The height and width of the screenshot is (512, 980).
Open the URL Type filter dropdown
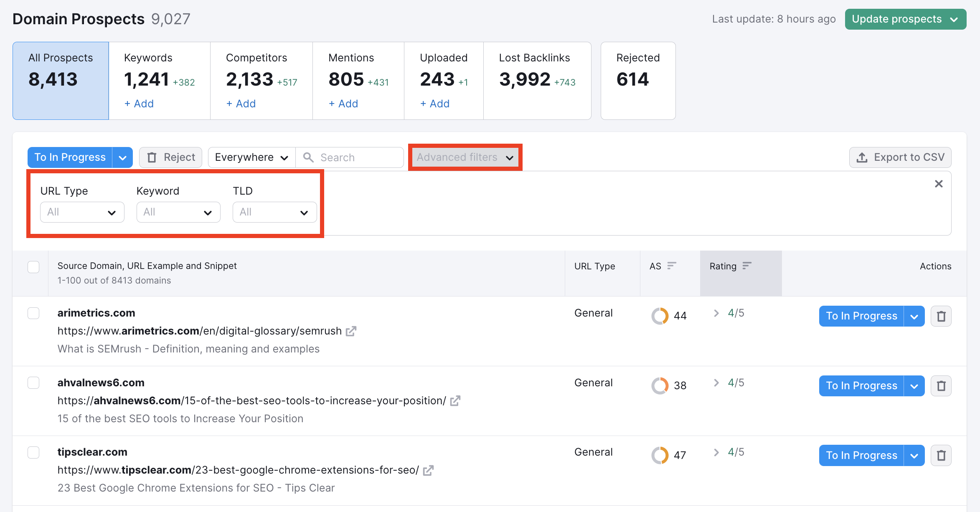tap(82, 212)
